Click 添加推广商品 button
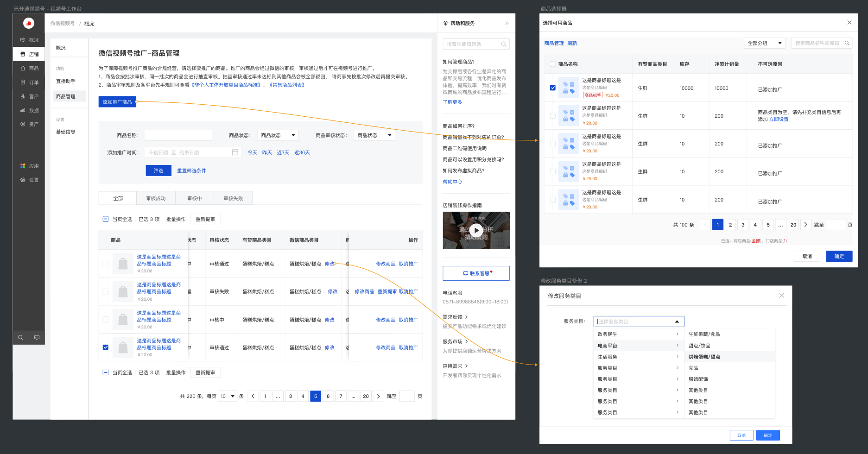 (x=117, y=102)
